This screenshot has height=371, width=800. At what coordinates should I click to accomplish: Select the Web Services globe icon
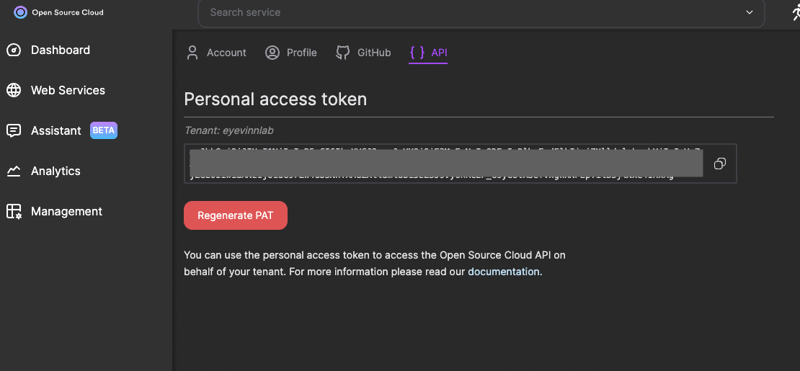click(13, 90)
